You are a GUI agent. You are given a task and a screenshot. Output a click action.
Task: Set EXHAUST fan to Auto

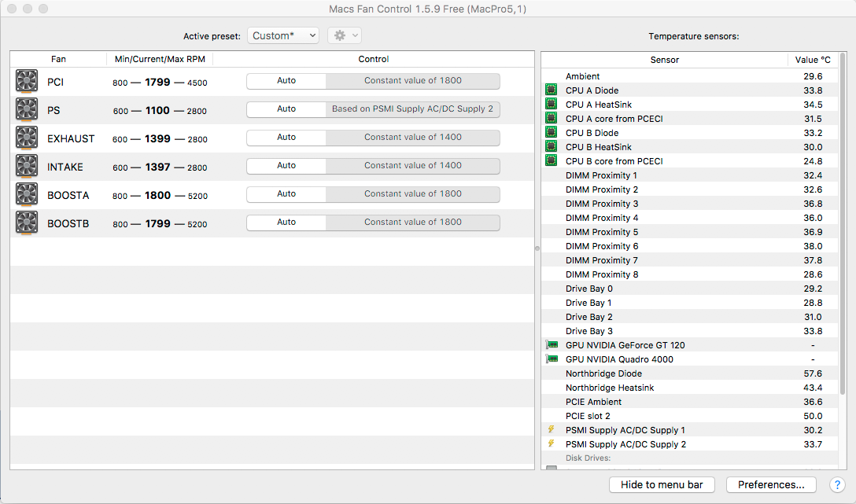point(286,138)
